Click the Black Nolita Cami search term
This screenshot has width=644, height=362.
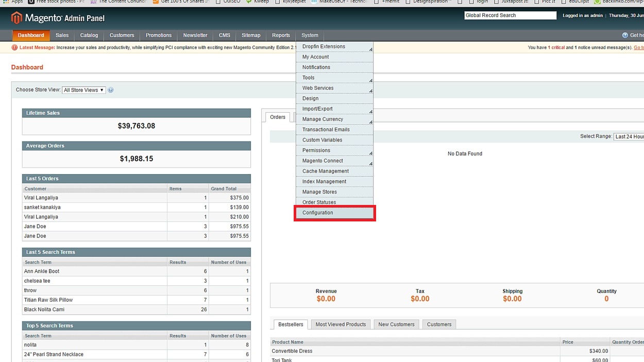click(x=137, y=309)
